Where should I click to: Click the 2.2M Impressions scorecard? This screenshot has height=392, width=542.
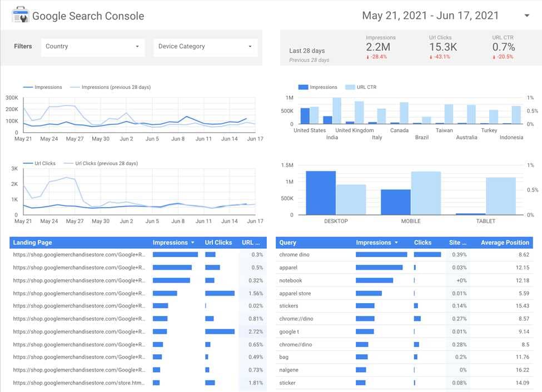pos(380,47)
